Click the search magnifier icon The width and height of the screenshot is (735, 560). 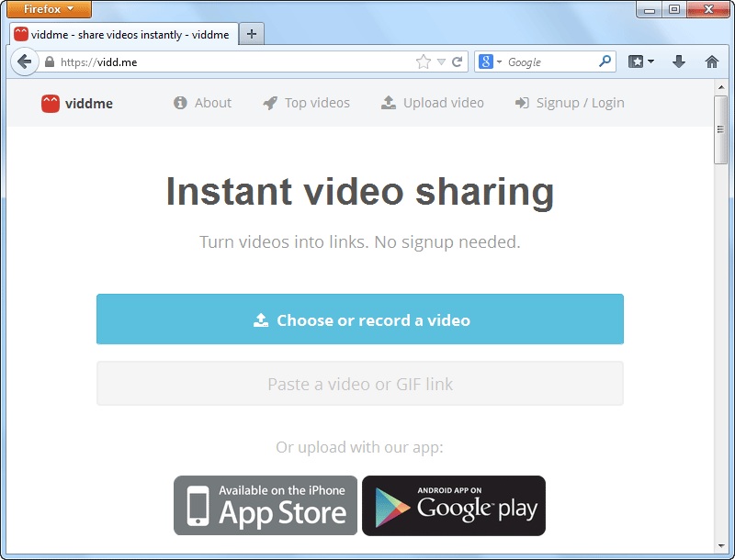point(605,62)
